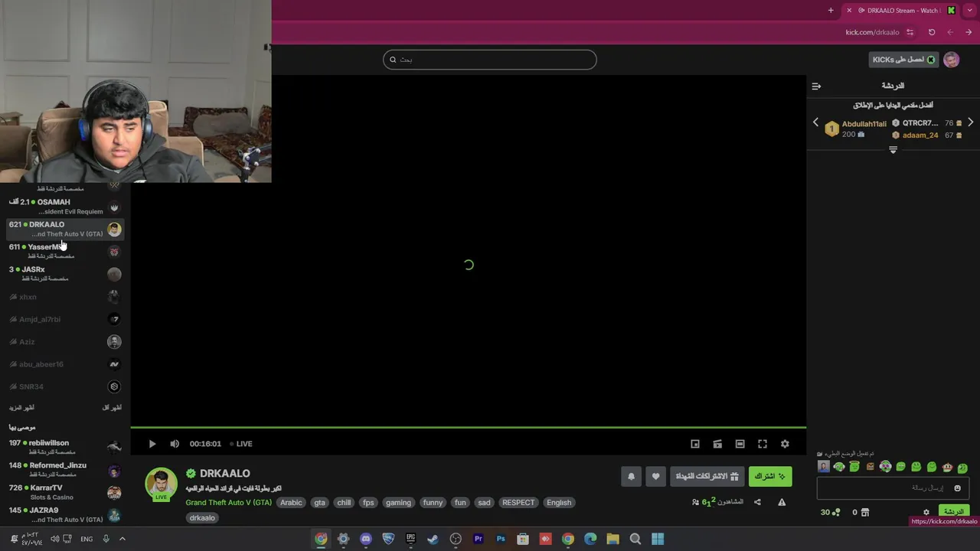The height and width of the screenshot is (551, 980).
Task: Click the drkaalo tag
Action: click(202, 518)
